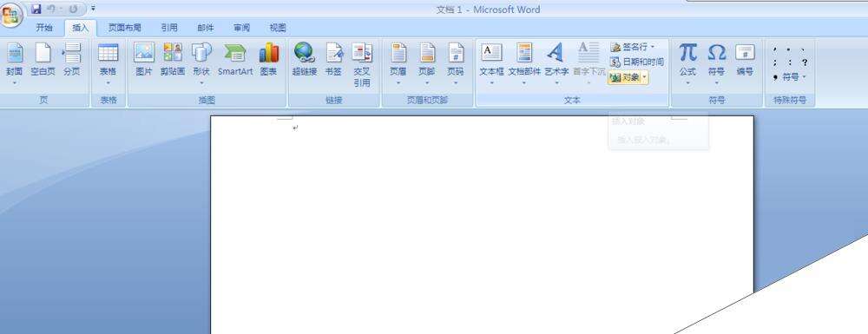Expand the 对象 dropdown arrow

click(x=644, y=77)
